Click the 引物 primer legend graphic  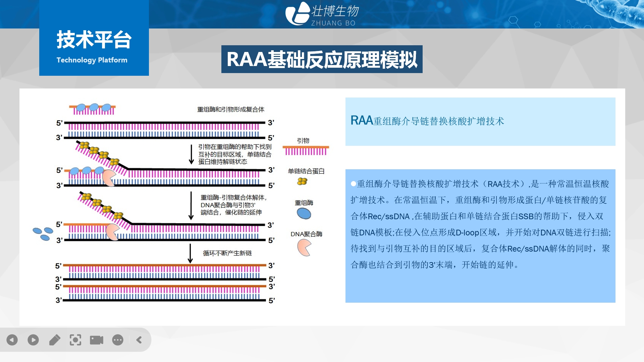306,150
